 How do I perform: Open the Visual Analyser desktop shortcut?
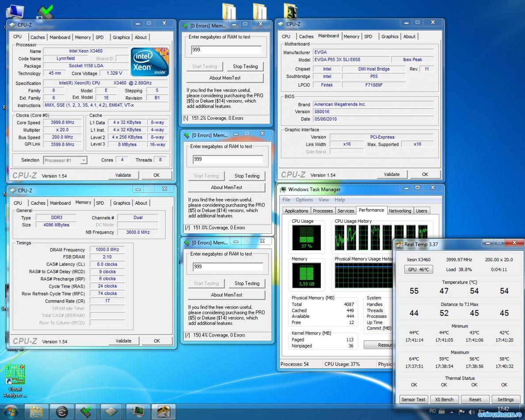click(x=15, y=381)
